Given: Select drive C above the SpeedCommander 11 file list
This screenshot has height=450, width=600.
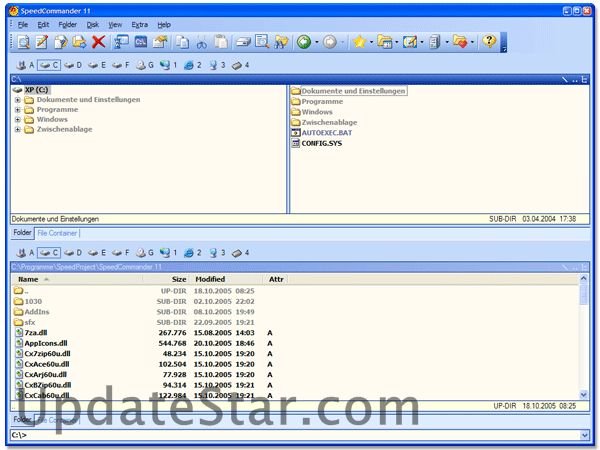Looking at the screenshot, I should (49, 253).
